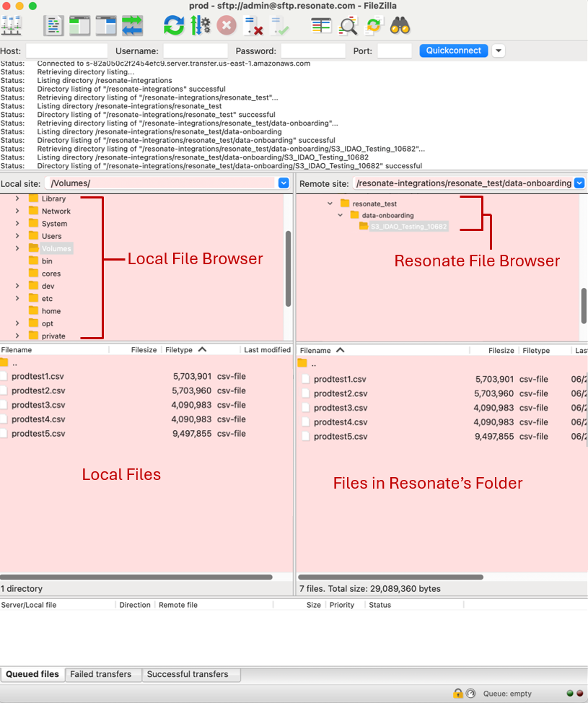This screenshot has width=588, height=703.
Task: Sort local files by Filename header
Action: pos(54,350)
